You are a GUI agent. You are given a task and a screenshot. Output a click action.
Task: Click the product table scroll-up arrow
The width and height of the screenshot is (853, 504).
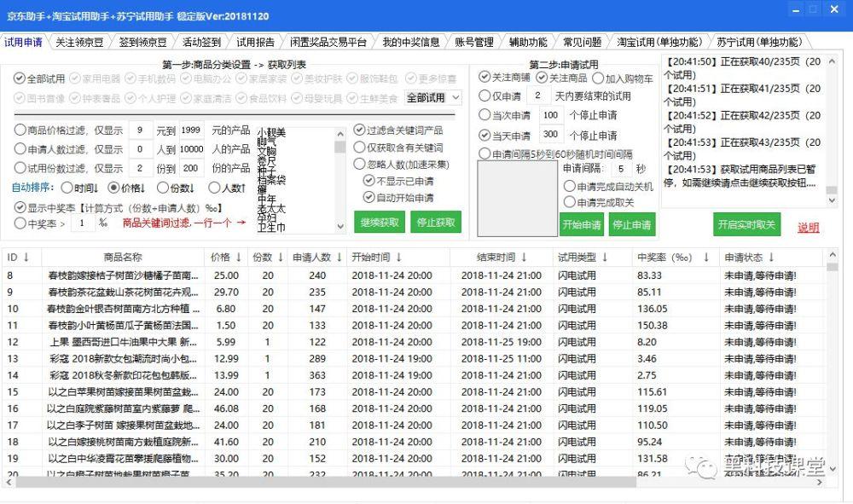click(832, 254)
